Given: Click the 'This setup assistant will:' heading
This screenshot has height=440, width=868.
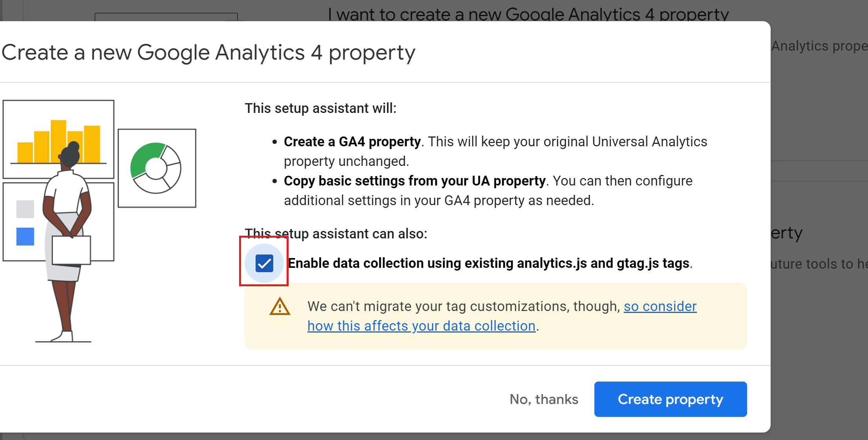Looking at the screenshot, I should pyautogui.click(x=320, y=108).
